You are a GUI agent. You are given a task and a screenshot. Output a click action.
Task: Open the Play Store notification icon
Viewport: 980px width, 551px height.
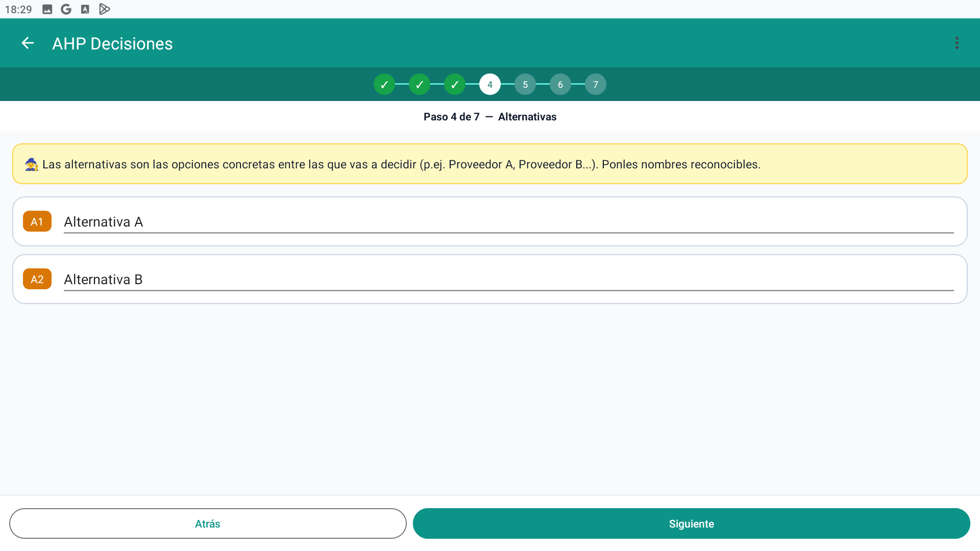(x=105, y=9)
